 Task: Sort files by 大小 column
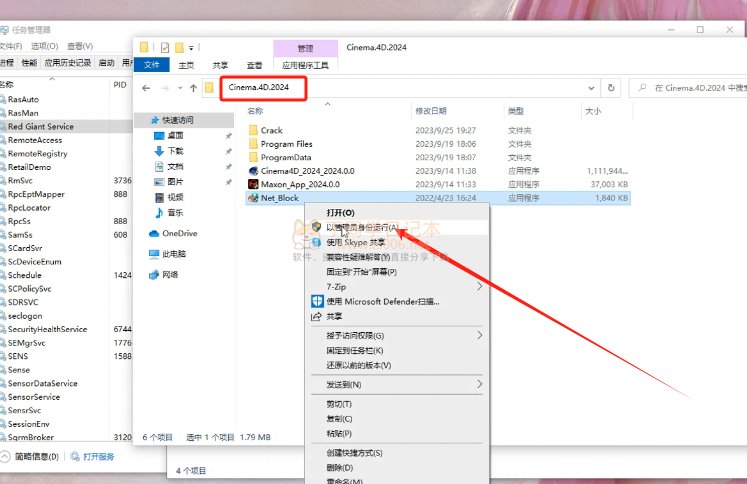pyautogui.click(x=593, y=111)
